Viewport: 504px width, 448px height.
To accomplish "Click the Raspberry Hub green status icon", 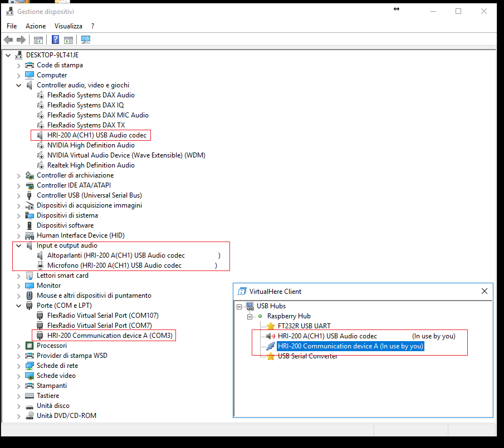I will [x=260, y=316].
